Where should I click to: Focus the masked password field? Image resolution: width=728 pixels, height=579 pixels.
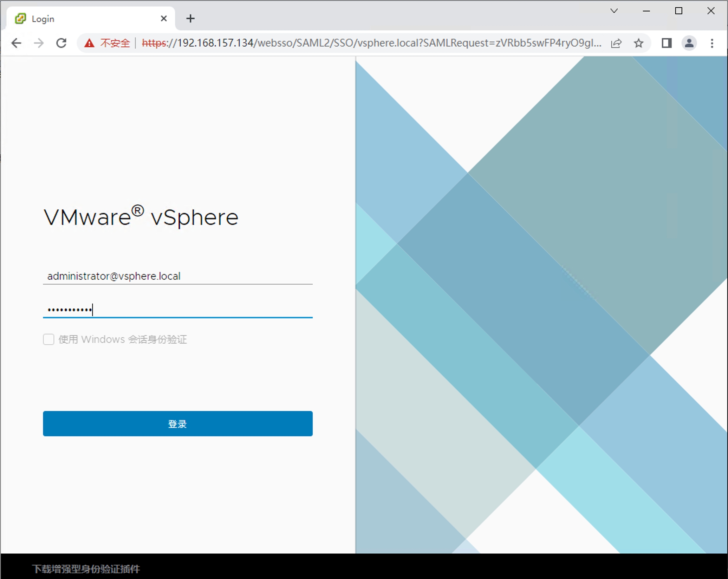[x=177, y=310]
